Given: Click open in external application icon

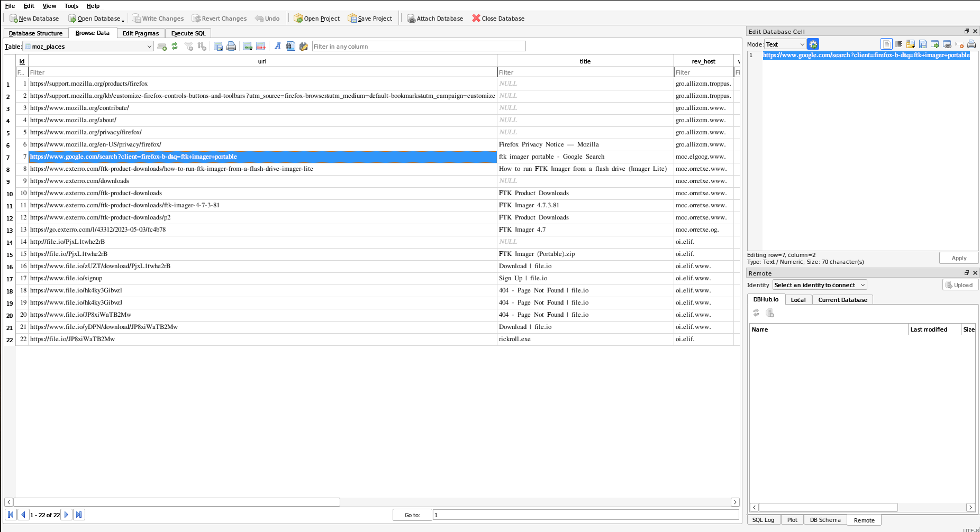Looking at the screenshot, I should pos(935,44).
